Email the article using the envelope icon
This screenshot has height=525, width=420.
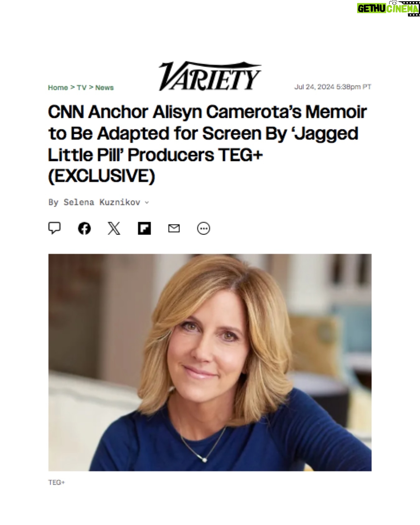(x=174, y=228)
